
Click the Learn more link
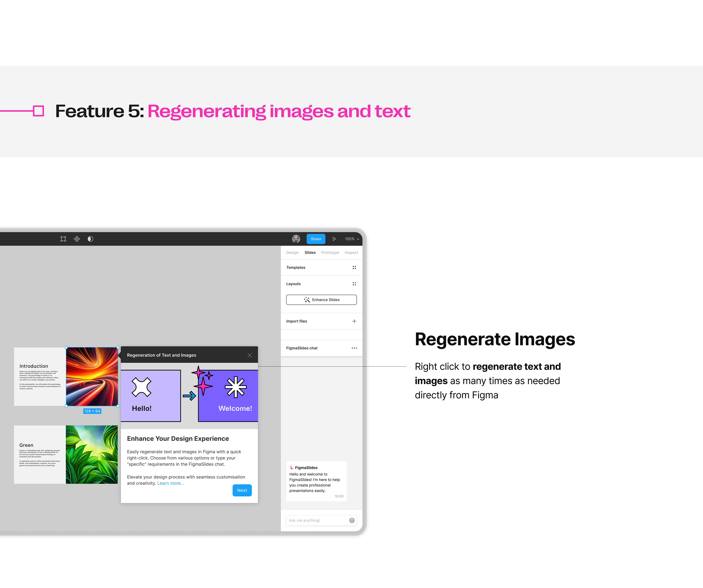click(x=171, y=483)
